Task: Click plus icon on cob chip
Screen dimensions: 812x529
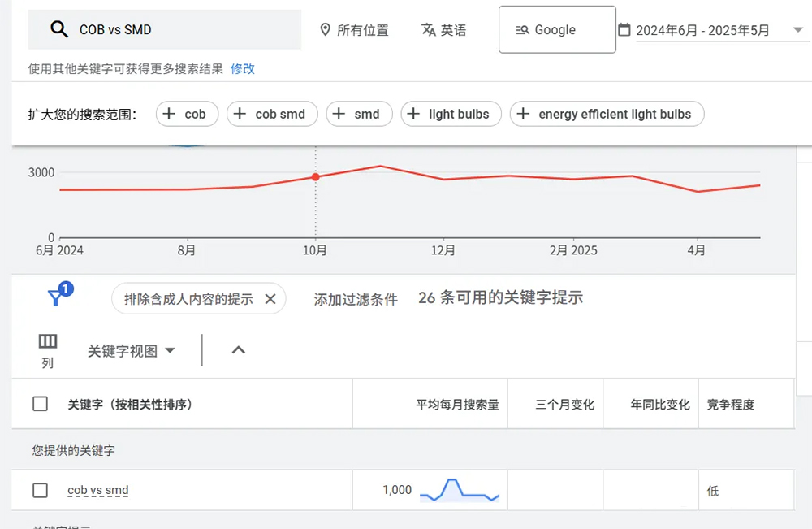Action: (x=169, y=114)
